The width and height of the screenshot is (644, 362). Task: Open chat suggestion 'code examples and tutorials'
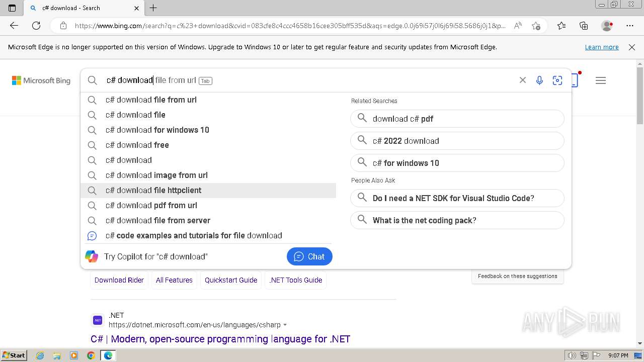[208, 235]
